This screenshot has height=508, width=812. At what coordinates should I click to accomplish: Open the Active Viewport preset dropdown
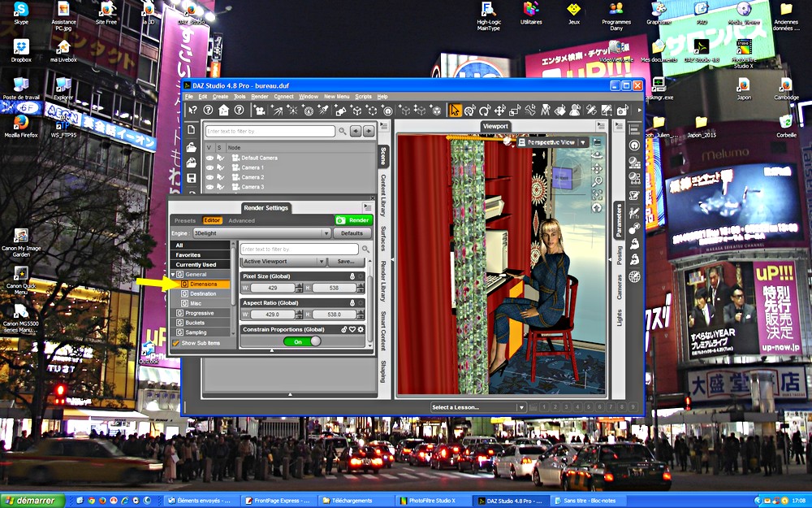283,261
